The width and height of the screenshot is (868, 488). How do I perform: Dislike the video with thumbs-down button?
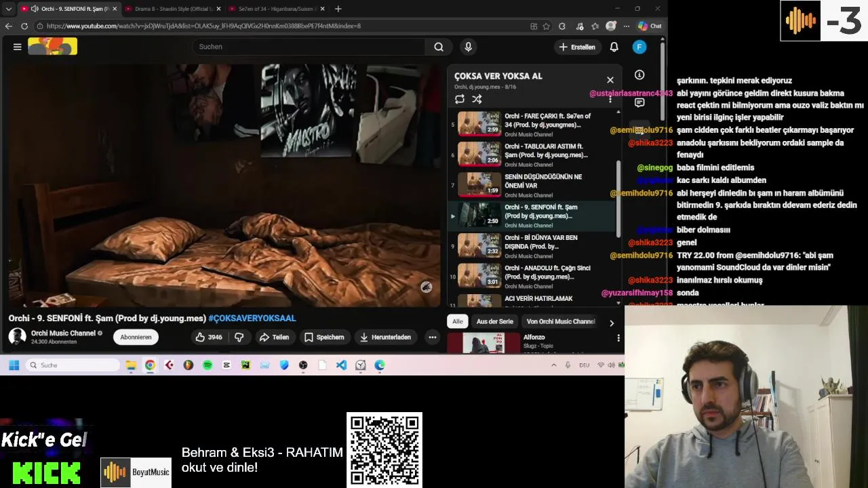[x=239, y=337]
